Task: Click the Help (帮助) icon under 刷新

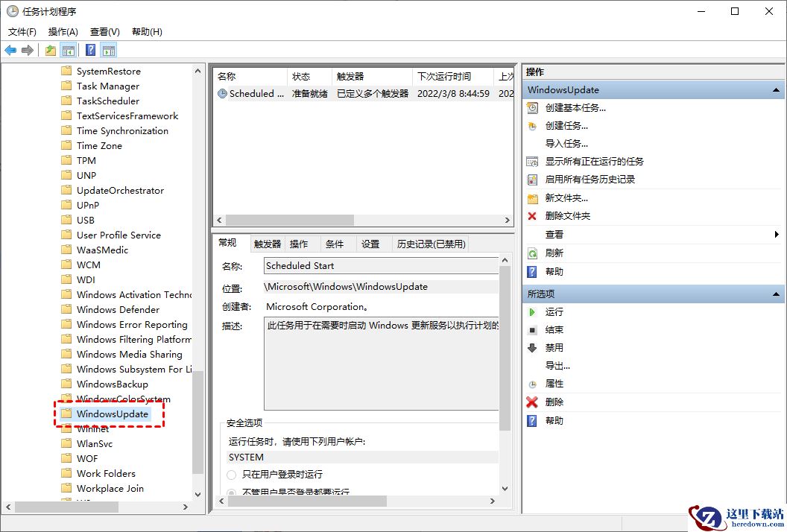Action: 533,272
